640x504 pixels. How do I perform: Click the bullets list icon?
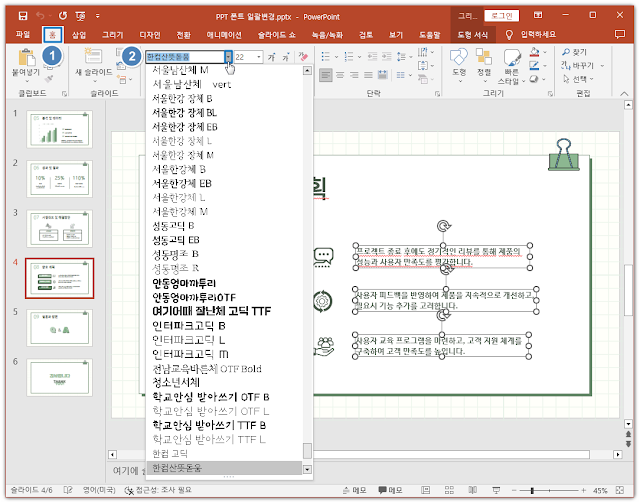[x=325, y=56]
